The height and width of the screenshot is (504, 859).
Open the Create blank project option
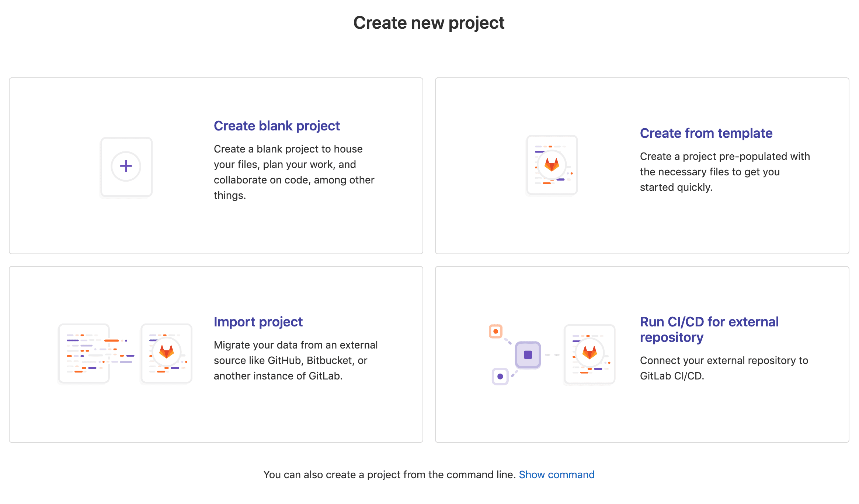click(277, 126)
